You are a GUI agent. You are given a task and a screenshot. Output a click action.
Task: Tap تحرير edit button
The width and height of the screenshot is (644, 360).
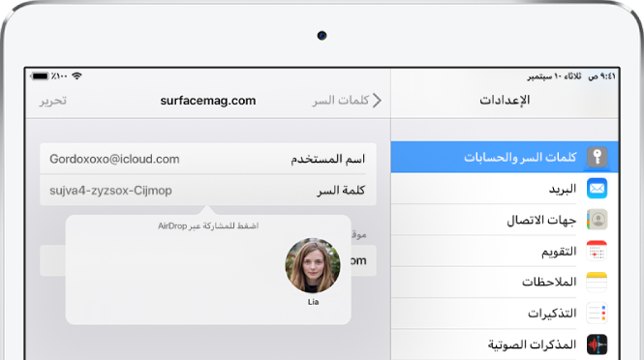pyautogui.click(x=53, y=101)
